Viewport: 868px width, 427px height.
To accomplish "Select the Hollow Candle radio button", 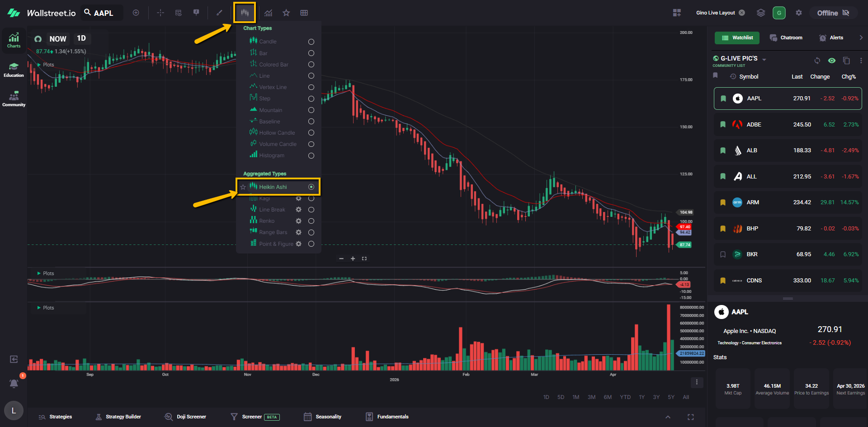I will (x=311, y=133).
